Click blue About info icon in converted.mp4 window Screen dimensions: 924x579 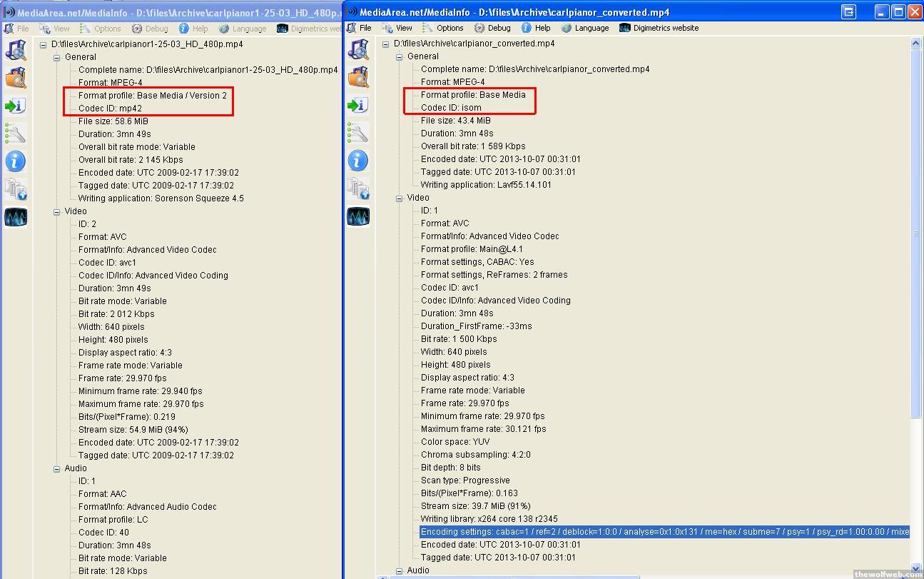[357, 161]
